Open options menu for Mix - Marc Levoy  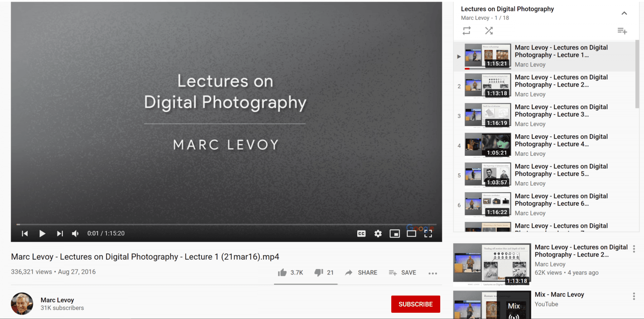point(634,296)
